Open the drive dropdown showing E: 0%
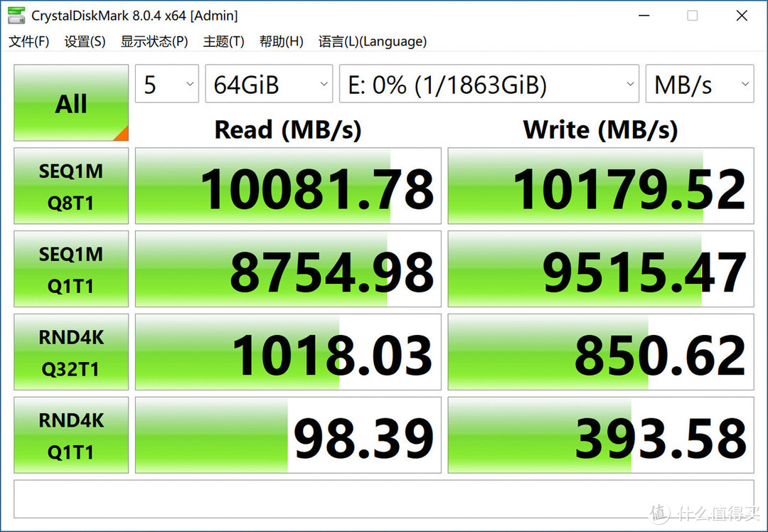This screenshot has height=532, width=768. 489,84
